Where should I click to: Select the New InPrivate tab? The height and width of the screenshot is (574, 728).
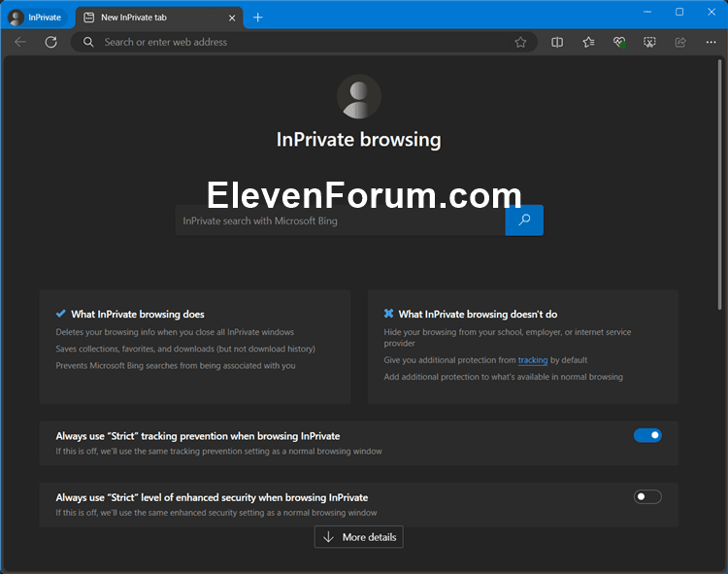click(158, 17)
